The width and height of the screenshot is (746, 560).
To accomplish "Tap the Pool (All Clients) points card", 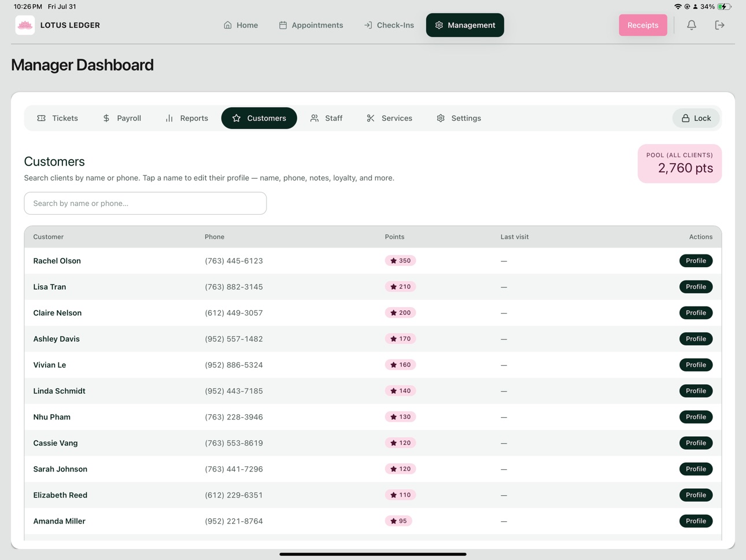I will (679, 164).
